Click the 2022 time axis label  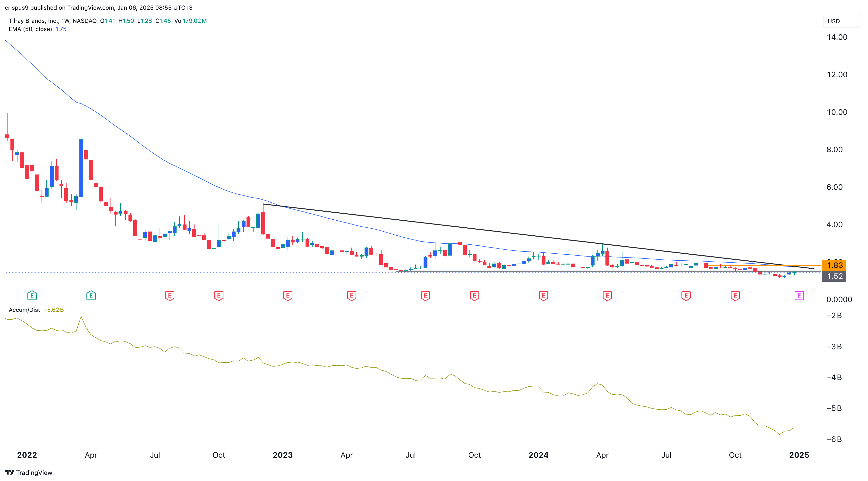click(x=27, y=455)
